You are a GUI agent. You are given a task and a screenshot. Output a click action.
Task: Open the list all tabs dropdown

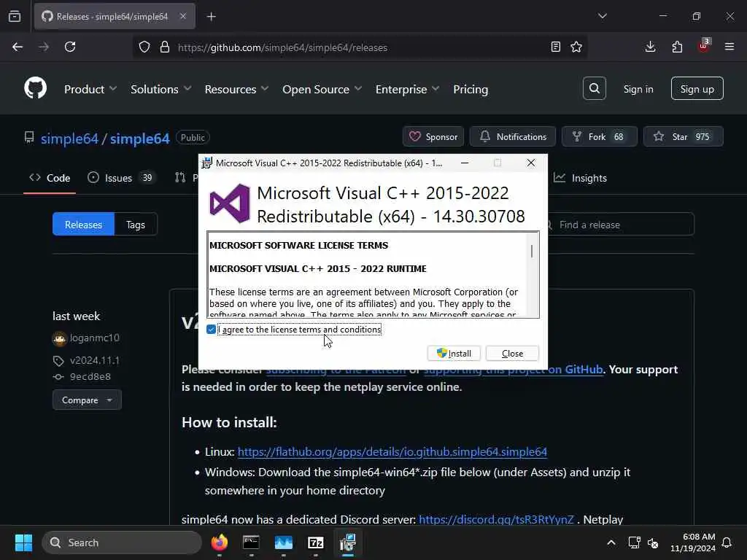(602, 16)
